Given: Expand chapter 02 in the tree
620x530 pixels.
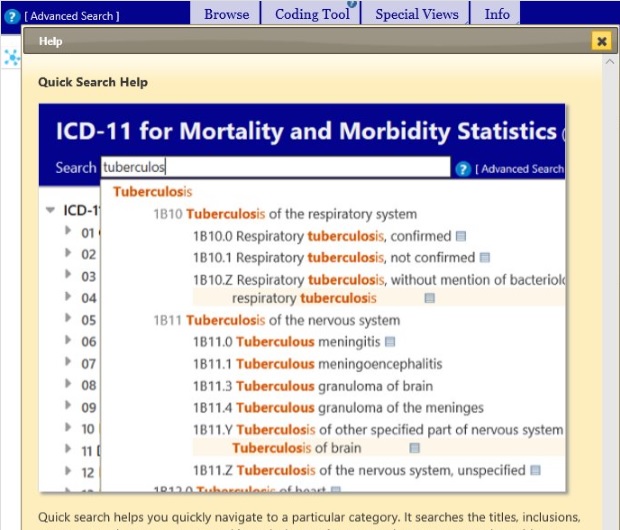Looking at the screenshot, I should point(68,252).
